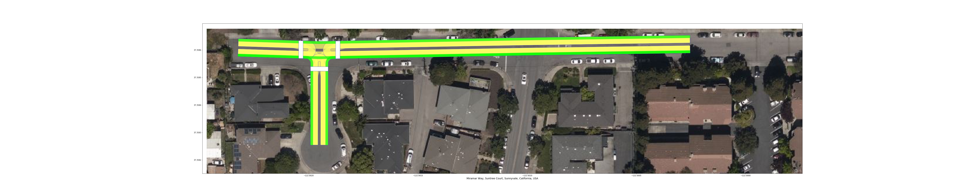Click the 37.3585 latitude tick label
The height and width of the screenshot is (195, 980).
197,78
